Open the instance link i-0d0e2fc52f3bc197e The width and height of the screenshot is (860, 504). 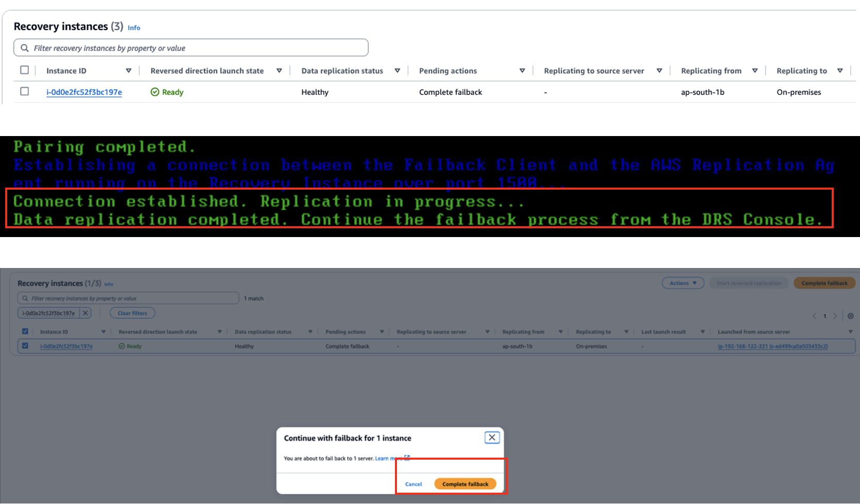click(x=84, y=92)
